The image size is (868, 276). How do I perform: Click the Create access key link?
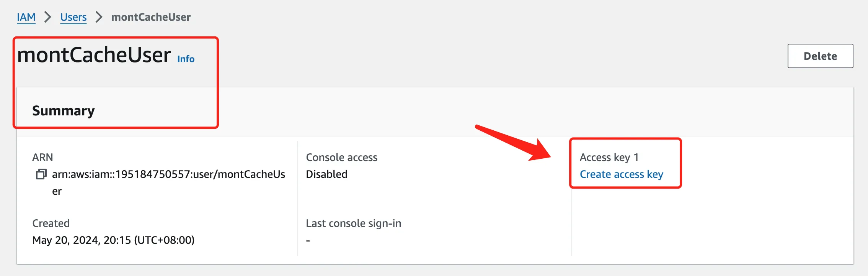pyautogui.click(x=621, y=174)
